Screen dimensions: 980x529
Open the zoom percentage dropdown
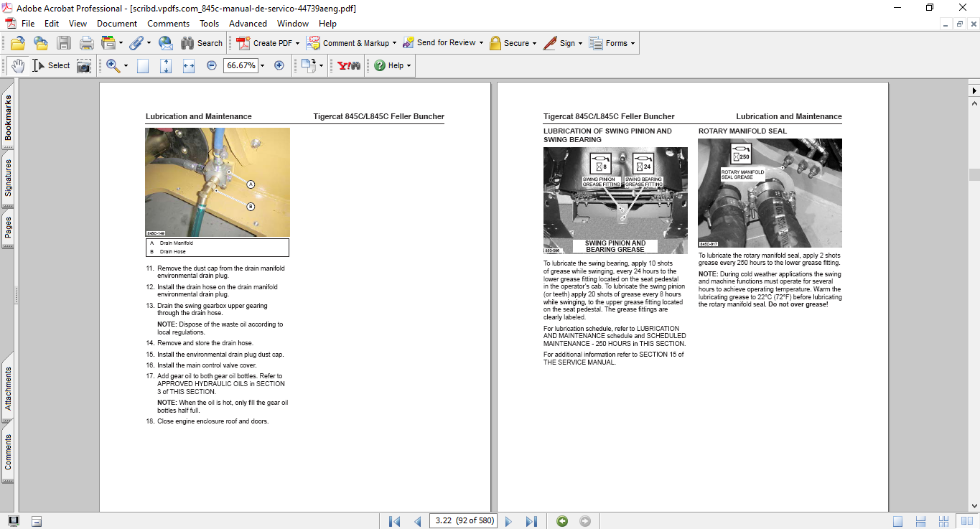[x=262, y=65]
